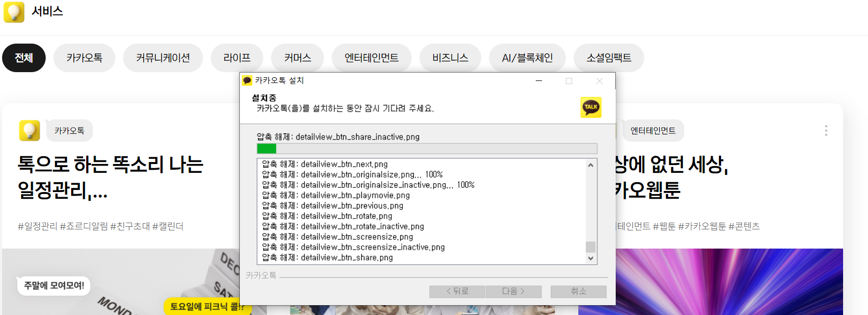Image resolution: width=868 pixels, height=315 pixels.
Task: Close the 카카오톡 설치 window
Action: (x=600, y=80)
